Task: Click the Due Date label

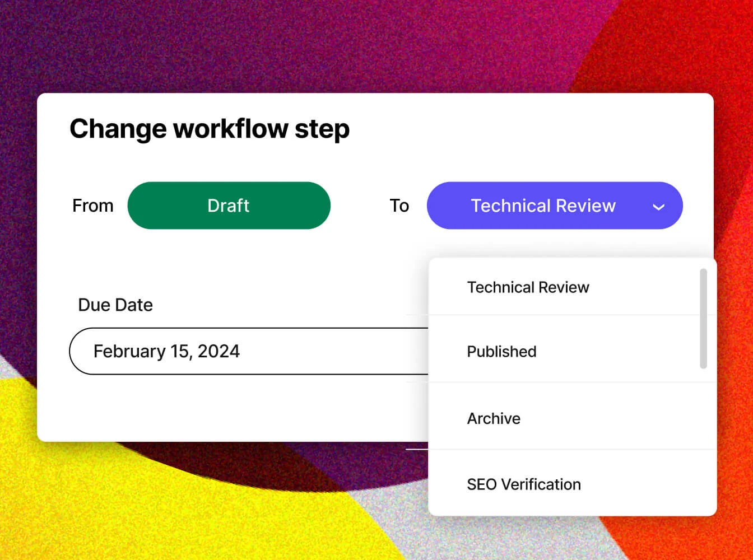Action: (115, 305)
